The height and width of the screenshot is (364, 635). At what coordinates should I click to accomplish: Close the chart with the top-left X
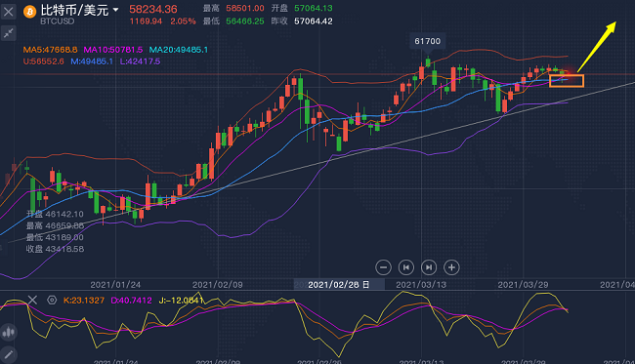(8, 12)
